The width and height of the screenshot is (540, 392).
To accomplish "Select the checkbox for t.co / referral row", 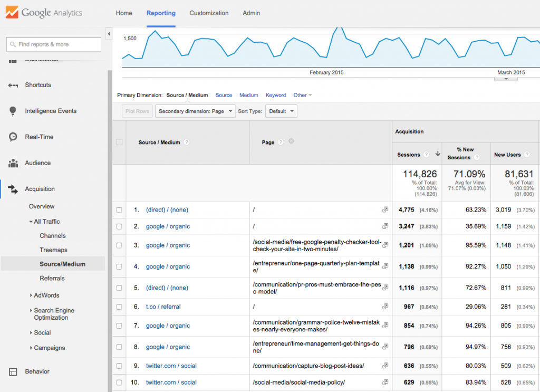I will click(119, 307).
